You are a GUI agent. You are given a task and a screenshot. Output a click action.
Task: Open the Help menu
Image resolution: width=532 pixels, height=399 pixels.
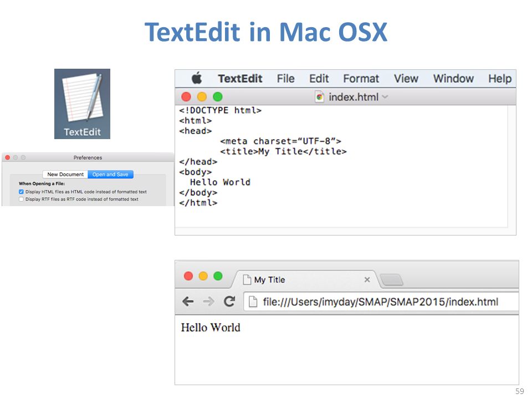coord(500,79)
